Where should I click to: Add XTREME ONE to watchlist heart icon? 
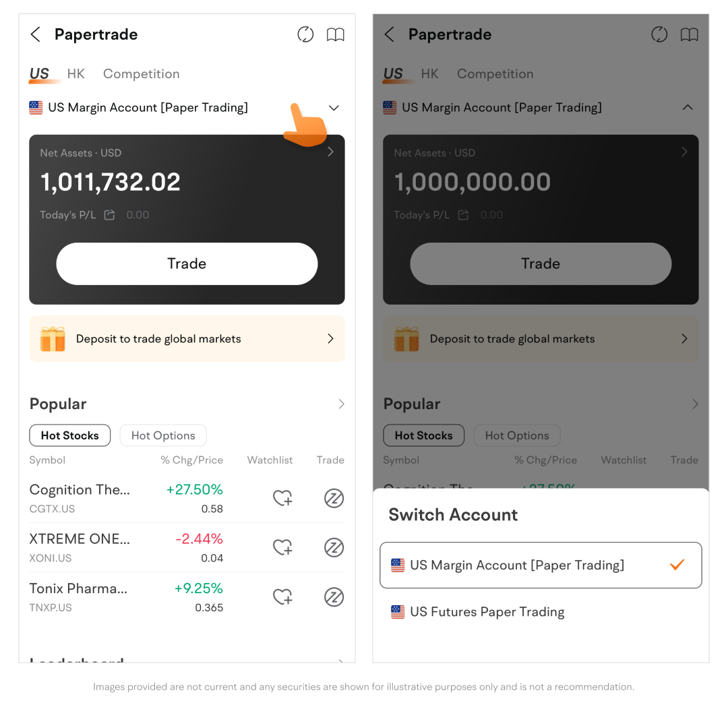click(282, 547)
